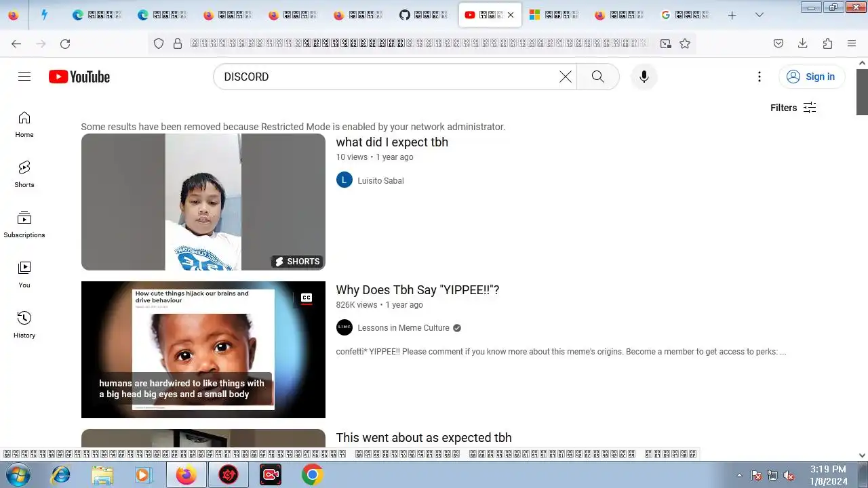Click the 'confetti* YIPPEE!!' video description text
The image size is (868, 488).
click(x=561, y=352)
